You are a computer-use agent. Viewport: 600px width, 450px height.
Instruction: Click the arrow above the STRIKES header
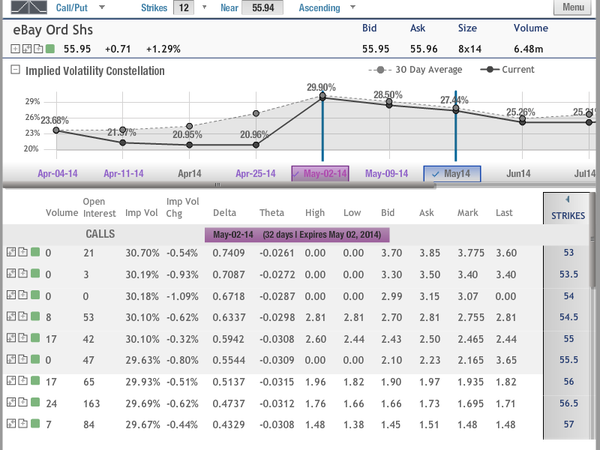pos(568,199)
